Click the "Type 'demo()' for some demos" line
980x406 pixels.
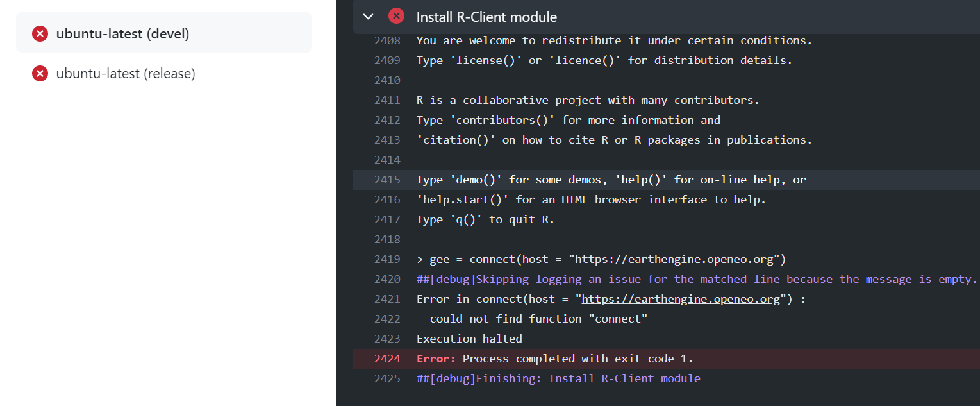pyautogui.click(x=611, y=180)
